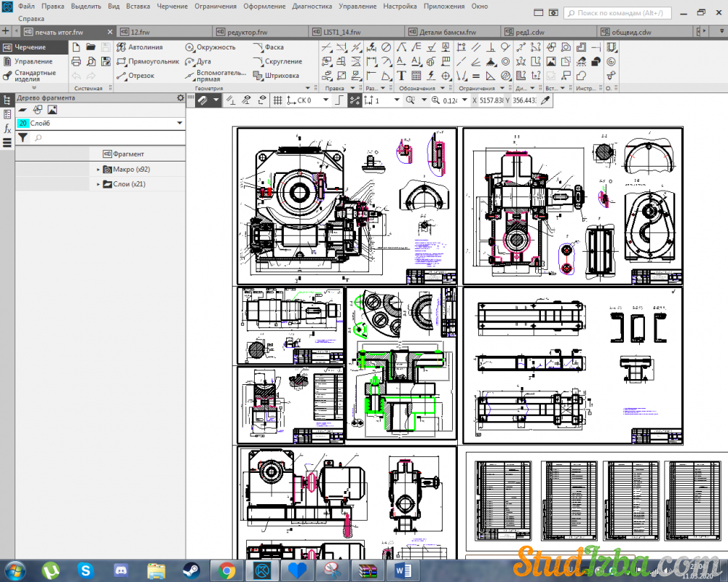Viewport: 728px width, 582px height.
Task: Open a file with the folder icon
Action: click(91, 47)
